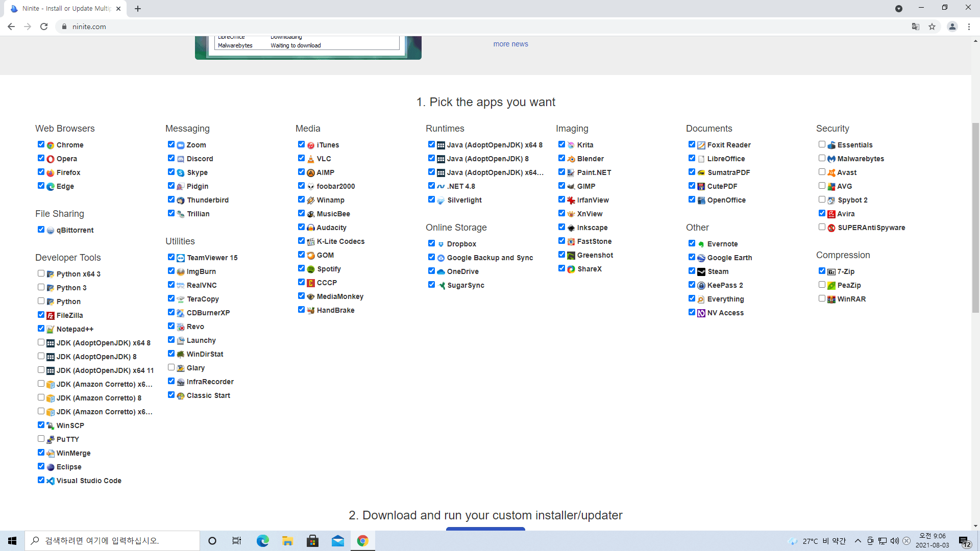Open the translate page icon in address bar
Screen dimensions: 980x551
[x=916, y=27]
